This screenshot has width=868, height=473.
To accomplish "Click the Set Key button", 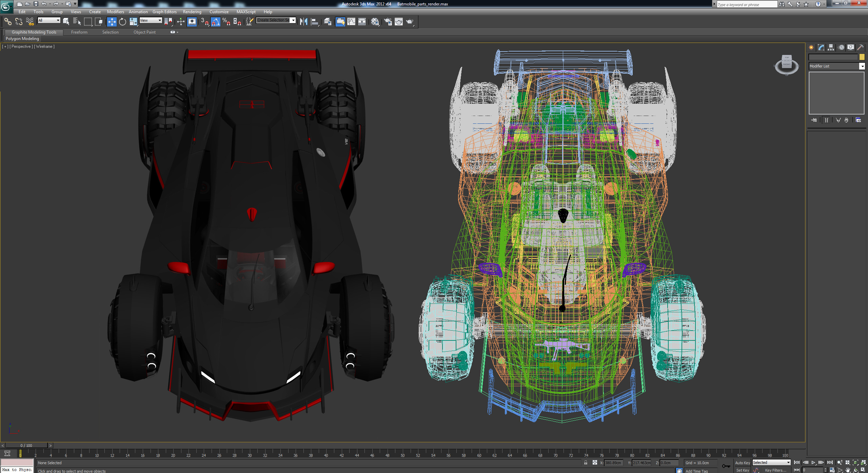I will point(742,470).
